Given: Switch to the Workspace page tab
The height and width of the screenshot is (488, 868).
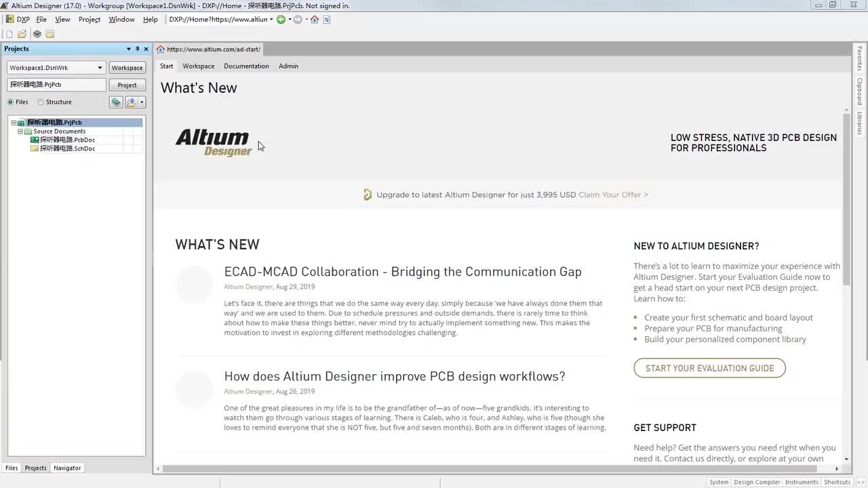Looking at the screenshot, I should point(199,66).
